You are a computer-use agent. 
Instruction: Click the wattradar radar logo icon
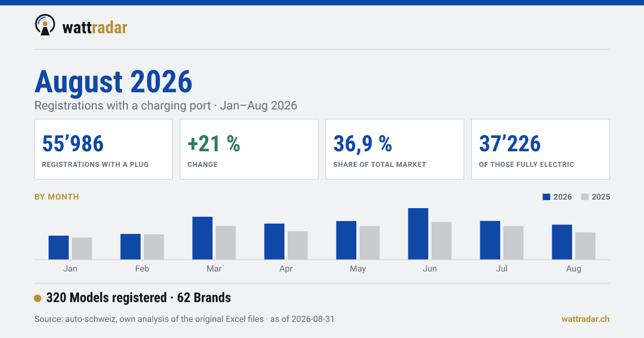pos(45,25)
